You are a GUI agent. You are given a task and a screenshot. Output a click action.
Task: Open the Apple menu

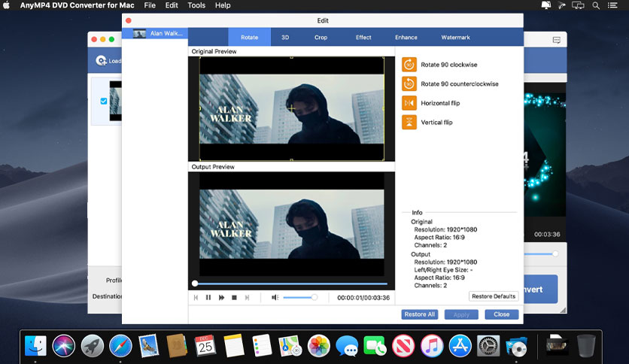click(7, 5)
